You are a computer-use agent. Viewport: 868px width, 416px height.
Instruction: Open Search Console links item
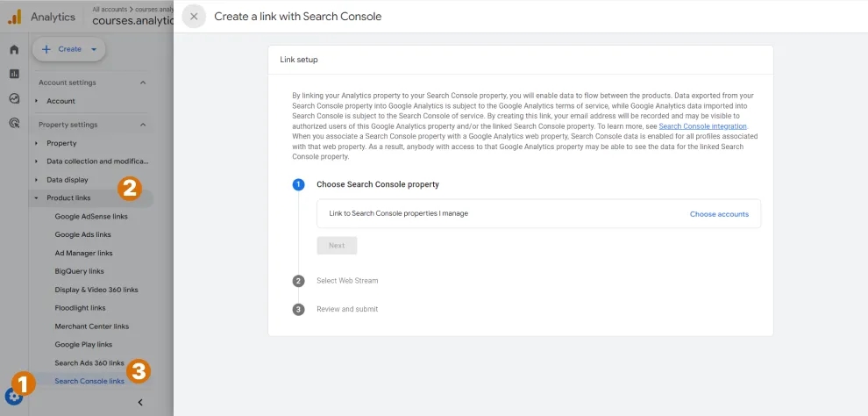pyautogui.click(x=89, y=381)
